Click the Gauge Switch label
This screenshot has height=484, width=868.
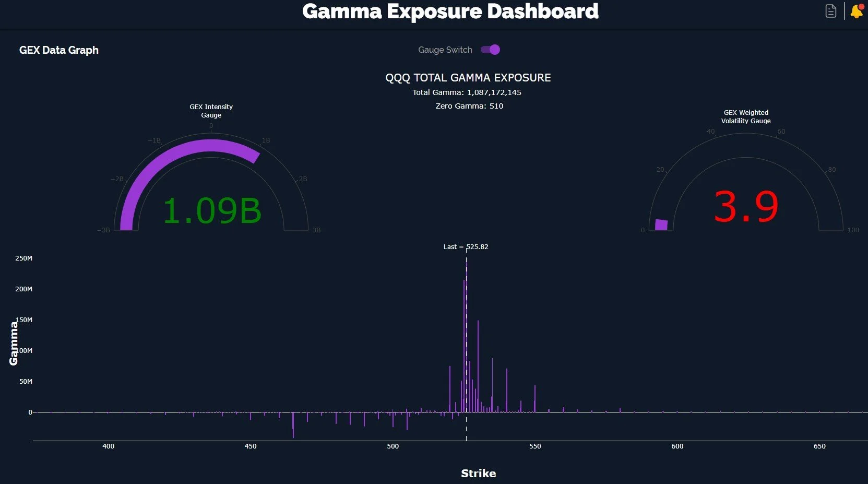(x=445, y=50)
